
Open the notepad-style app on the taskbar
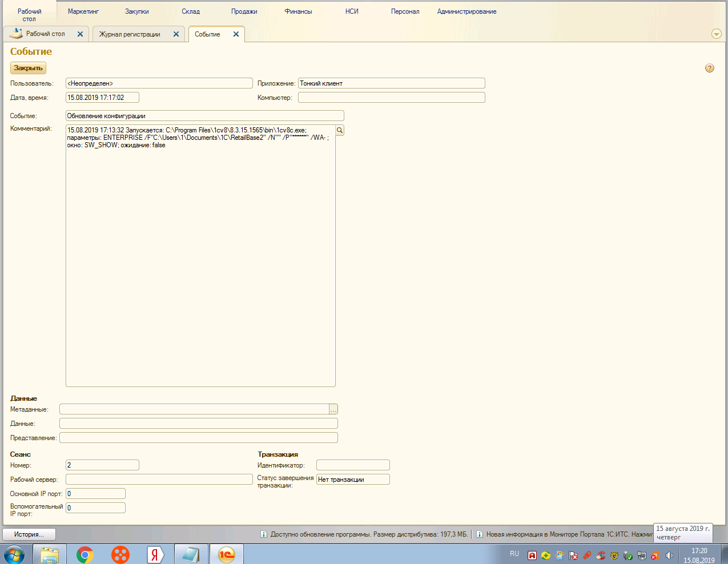click(x=191, y=554)
